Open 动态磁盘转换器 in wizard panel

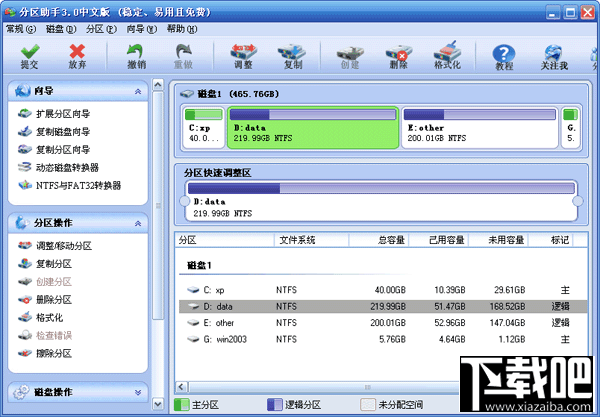(x=58, y=168)
